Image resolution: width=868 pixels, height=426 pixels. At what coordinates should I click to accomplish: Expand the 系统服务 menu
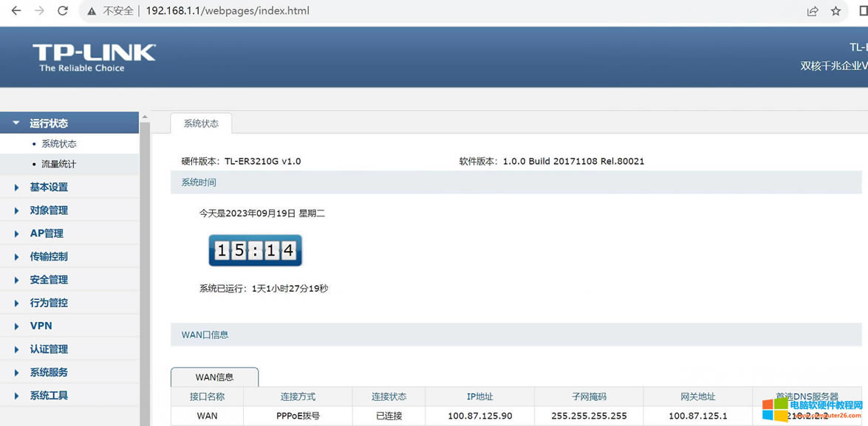pos(69,372)
